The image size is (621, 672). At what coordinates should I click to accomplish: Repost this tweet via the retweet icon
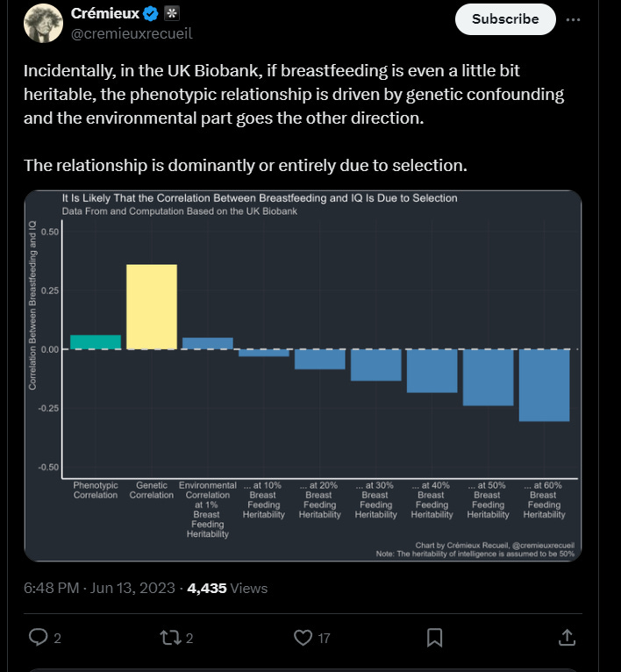170,637
